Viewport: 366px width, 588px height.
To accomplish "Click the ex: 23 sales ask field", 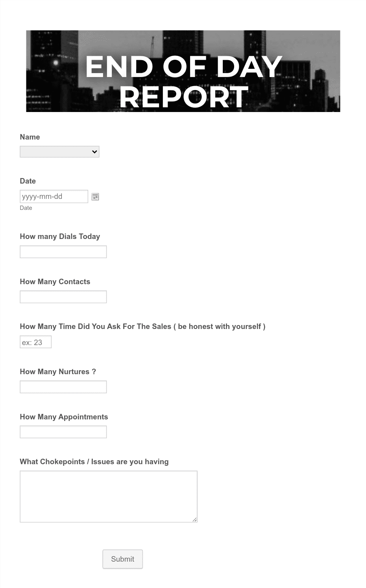I will coord(35,342).
